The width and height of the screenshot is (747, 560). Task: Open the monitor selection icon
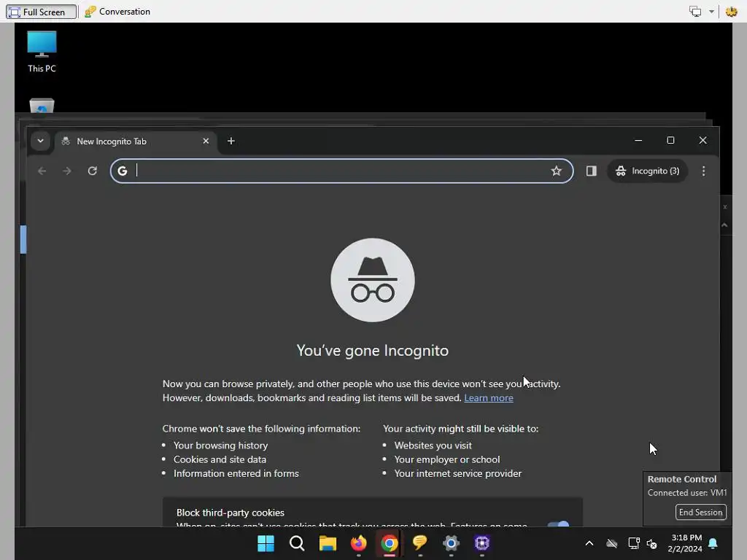coord(695,12)
